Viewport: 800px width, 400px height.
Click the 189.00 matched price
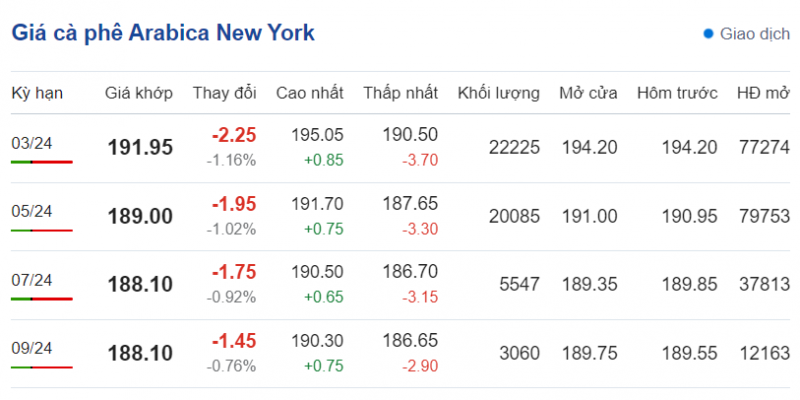coord(140,216)
